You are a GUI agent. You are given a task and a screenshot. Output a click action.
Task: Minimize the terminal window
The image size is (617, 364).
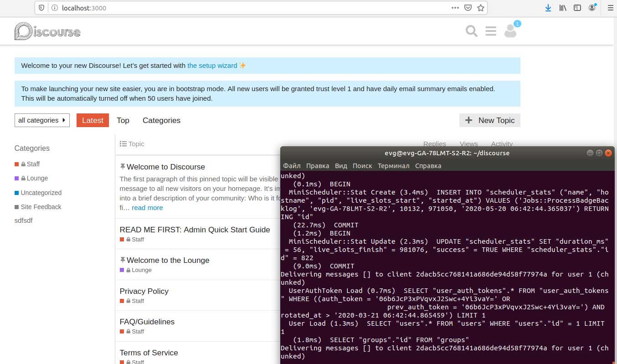pos(590,153)
